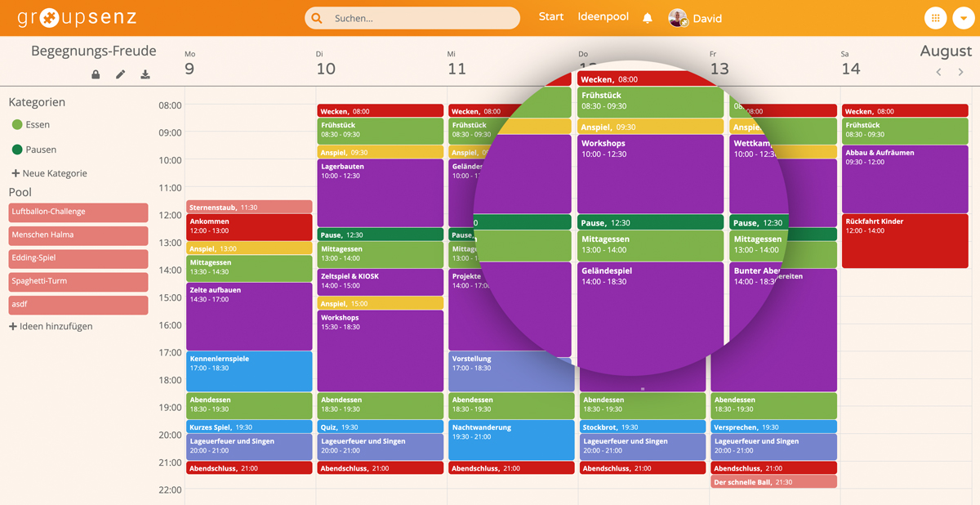Click the Begegnungs-Freude title
This screenshot has width=980, height=505.
tap(93, 51)
